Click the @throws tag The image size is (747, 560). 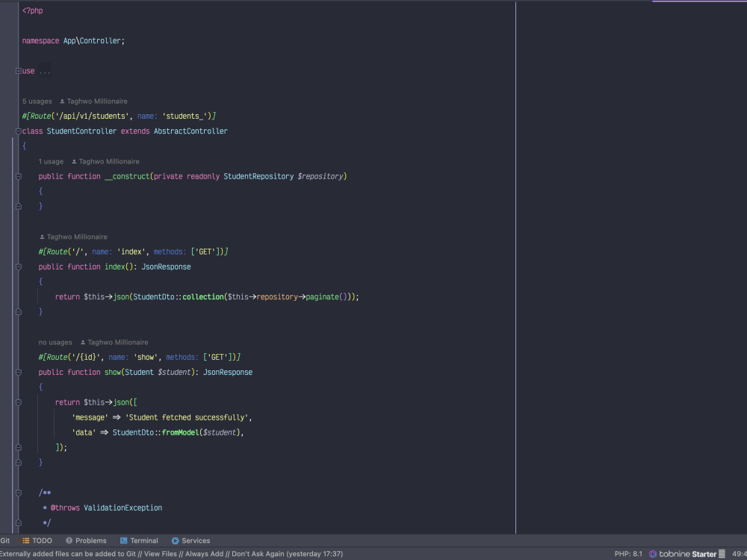65,508
